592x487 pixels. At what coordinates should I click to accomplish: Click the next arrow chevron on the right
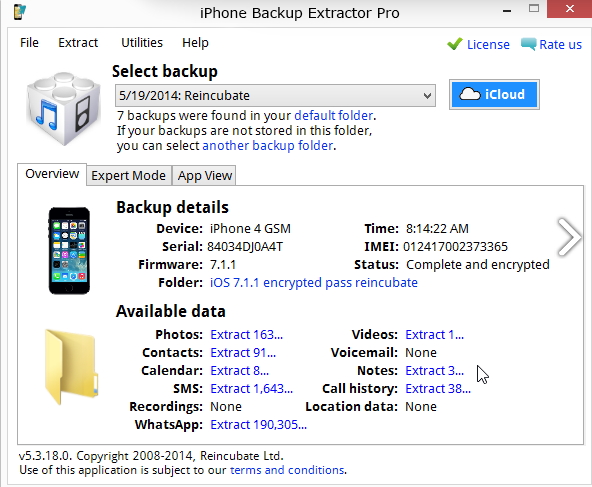tap(569, 237)
